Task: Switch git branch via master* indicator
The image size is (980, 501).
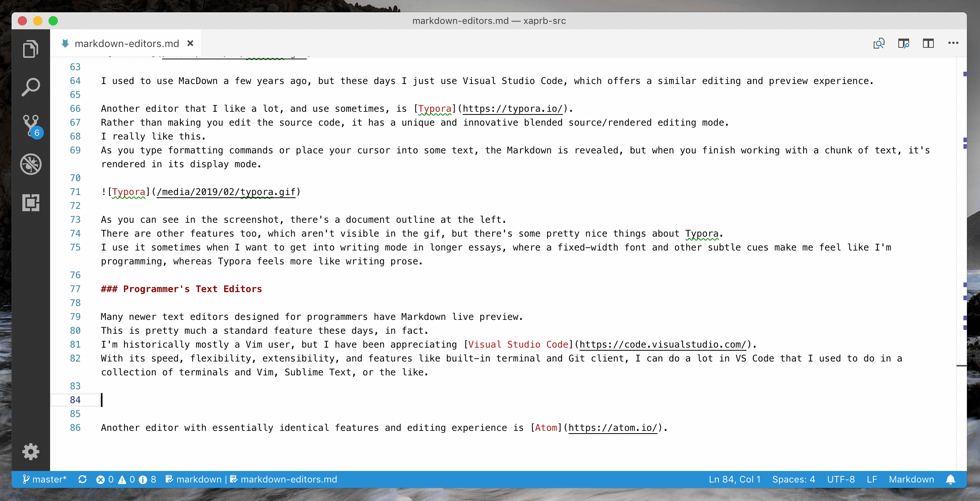Action: pos(45,479)
